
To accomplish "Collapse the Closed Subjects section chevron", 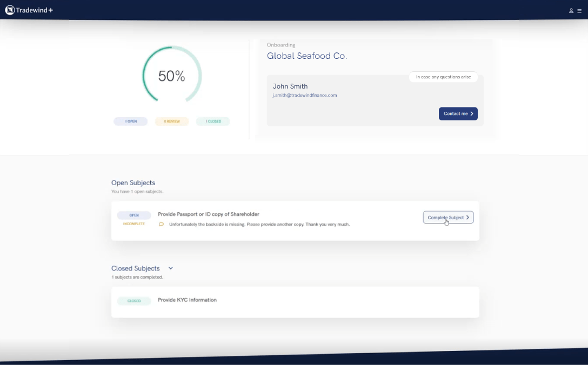I will coord(171,268).
